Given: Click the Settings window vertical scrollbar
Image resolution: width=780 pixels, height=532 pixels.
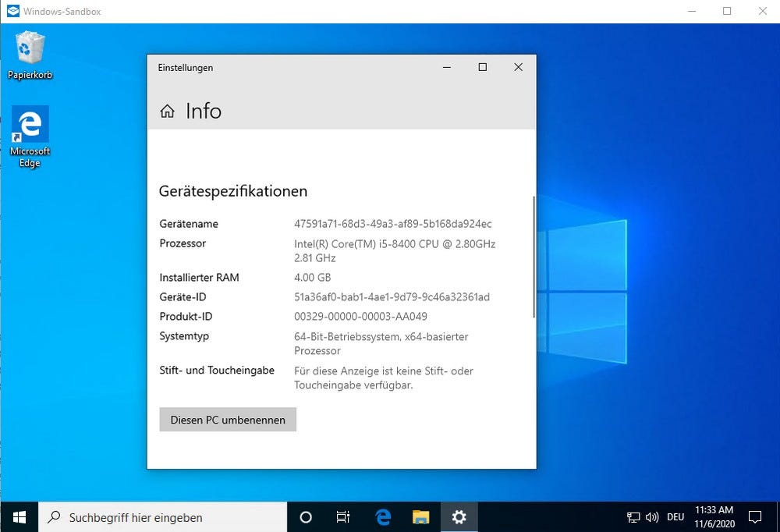Looking at the screenshot, I should pos(534,257).
